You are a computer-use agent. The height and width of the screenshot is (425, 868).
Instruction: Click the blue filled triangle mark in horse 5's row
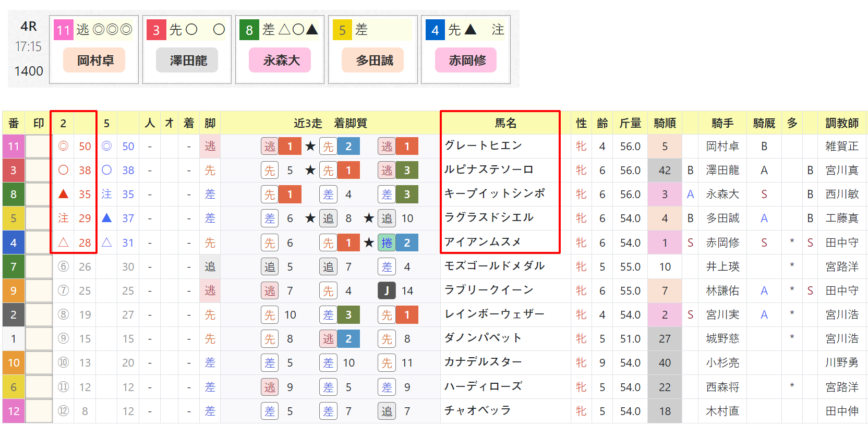(x=106, y=218)
